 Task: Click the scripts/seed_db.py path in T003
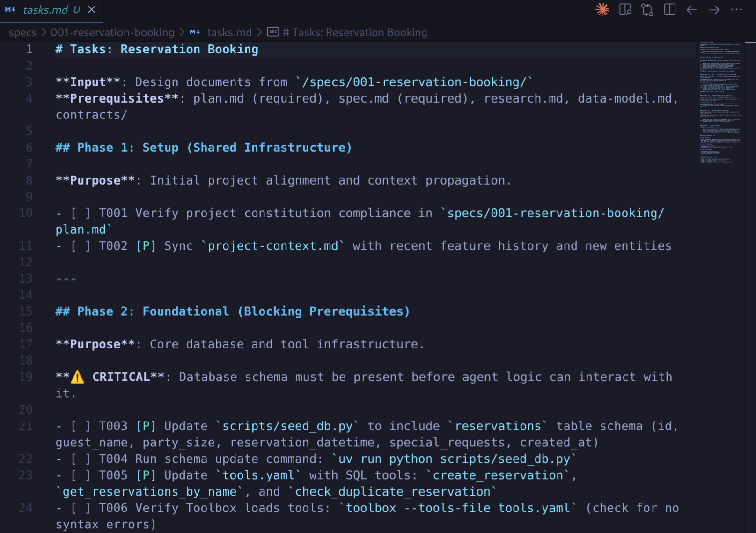coord(287,427)
